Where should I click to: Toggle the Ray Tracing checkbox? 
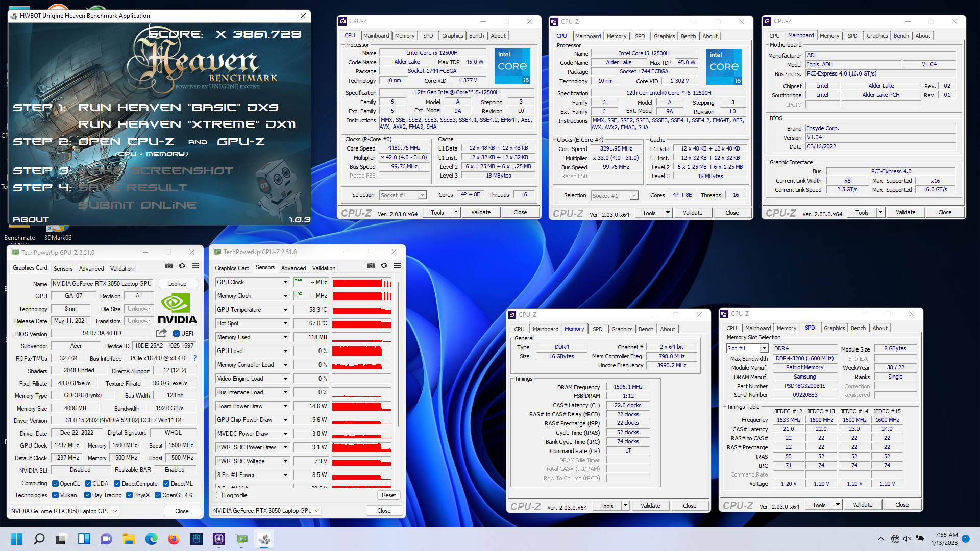click(x=88, y=495)
